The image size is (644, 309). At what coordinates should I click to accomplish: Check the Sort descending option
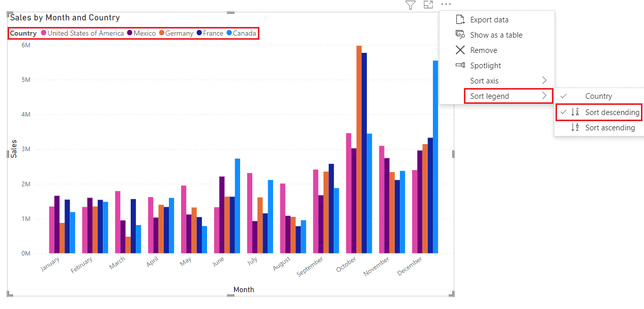612,112
